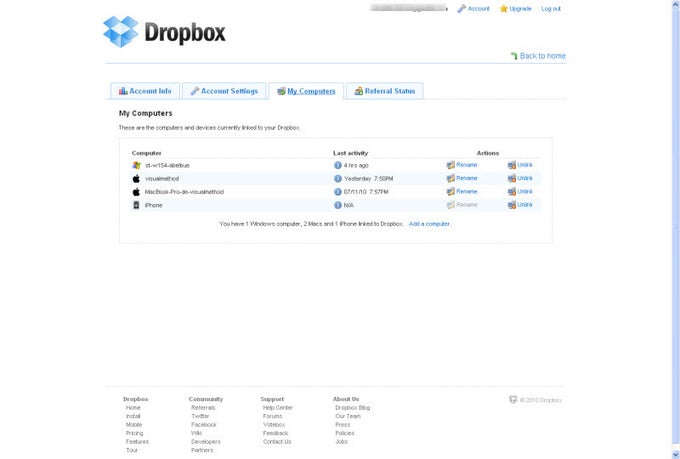This screenshot has width=680, height=459.
Task: Open footer Twitter link
Action: (200, 416)
